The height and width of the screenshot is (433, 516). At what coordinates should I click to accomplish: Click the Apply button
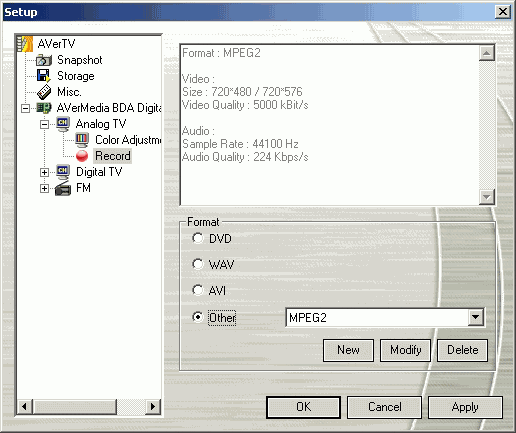(x=465, y=407)
